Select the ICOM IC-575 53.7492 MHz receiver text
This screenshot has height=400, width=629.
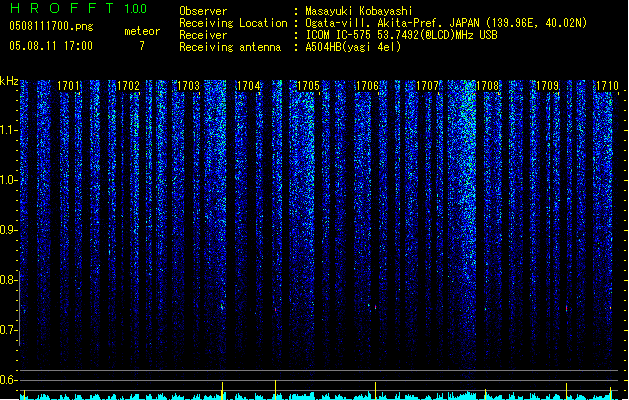[401, 35]
